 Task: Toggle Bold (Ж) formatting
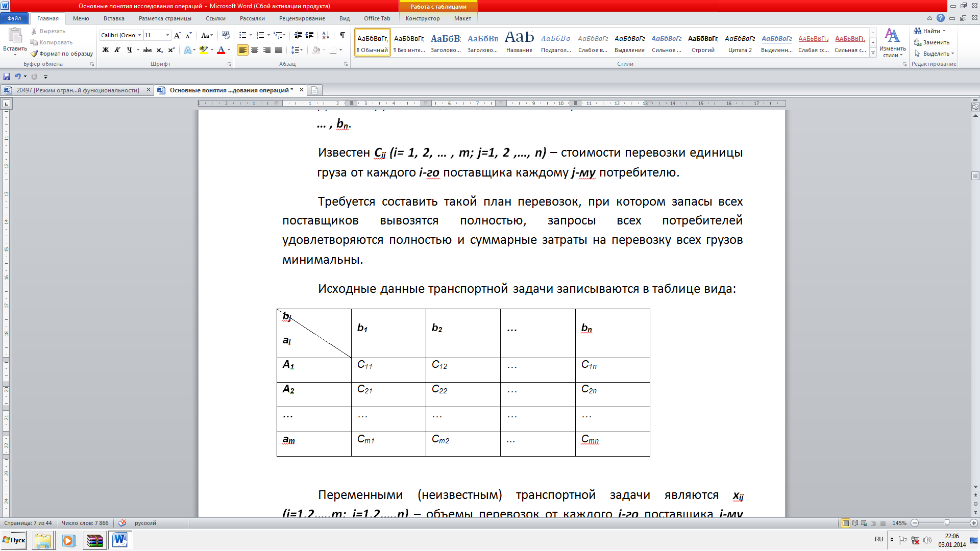coord(106,50)
